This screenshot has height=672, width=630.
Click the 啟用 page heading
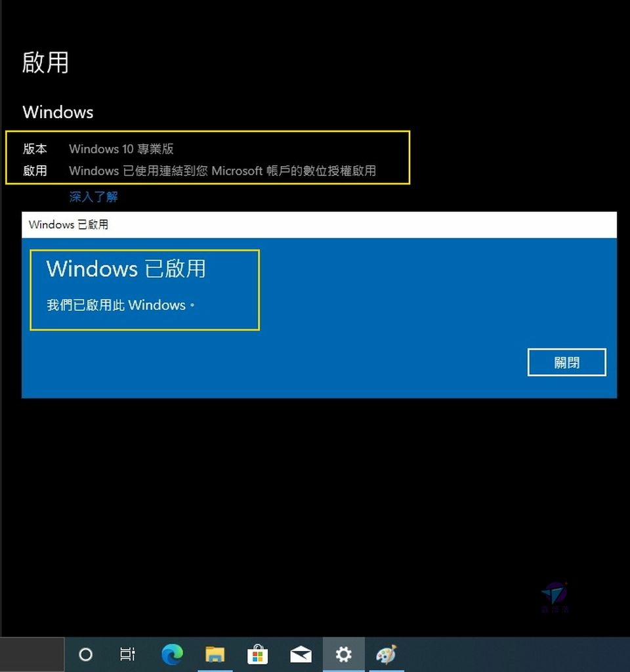(45, 62)
